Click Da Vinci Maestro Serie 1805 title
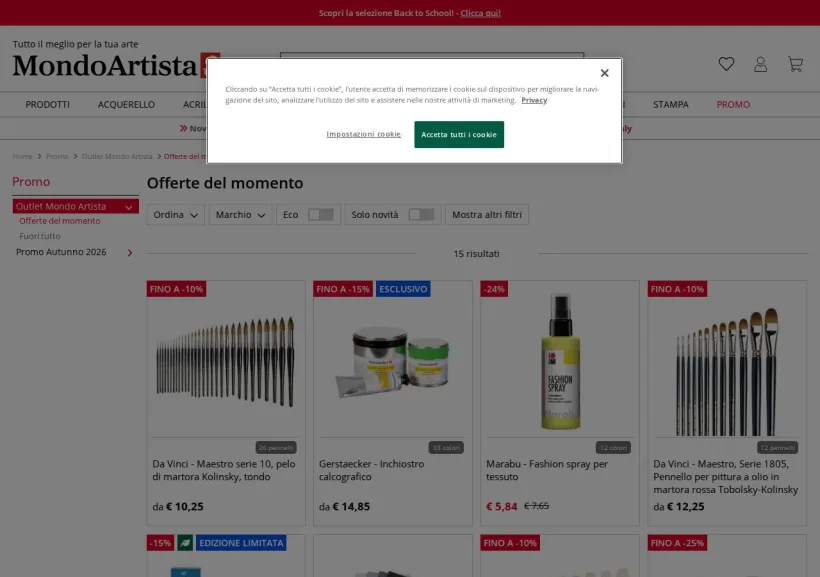820x577 pixels. click(x=725, y=477)
